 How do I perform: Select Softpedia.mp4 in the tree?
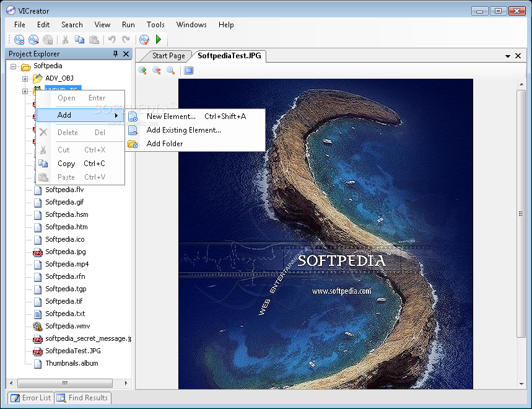pos(67,264)
